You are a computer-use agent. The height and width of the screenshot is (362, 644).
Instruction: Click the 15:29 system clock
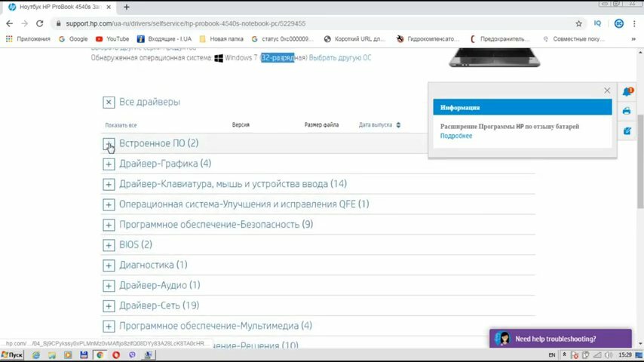(624, 355)
